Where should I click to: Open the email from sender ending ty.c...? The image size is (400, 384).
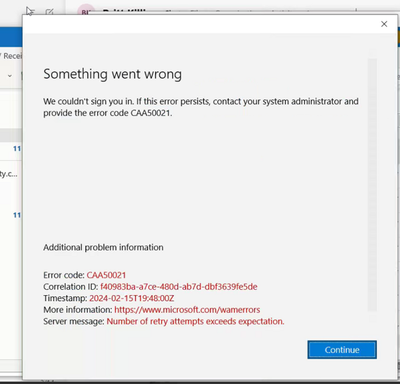click(x=9, y=174)
